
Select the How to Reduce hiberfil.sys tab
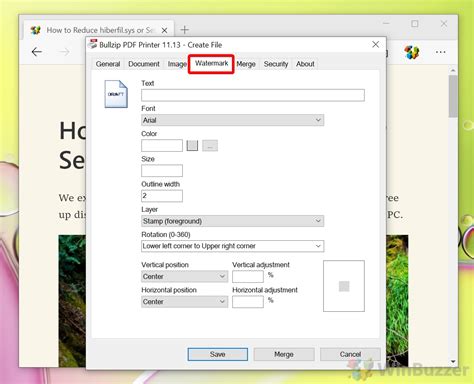tap(99, 30)
